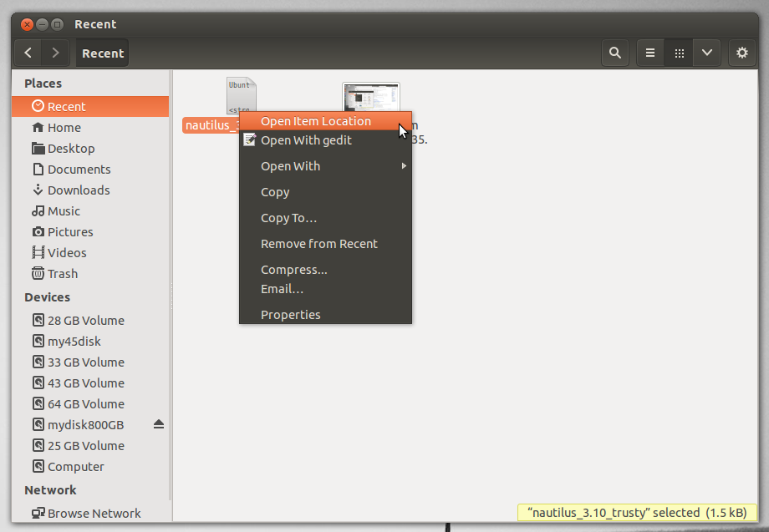The width and height of the screenshot is (769, 532).
Task: Close the Recent window
Action: coord(27,24)
